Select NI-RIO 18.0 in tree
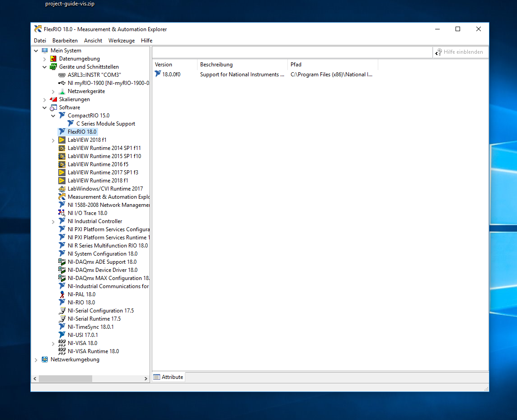 81,303
